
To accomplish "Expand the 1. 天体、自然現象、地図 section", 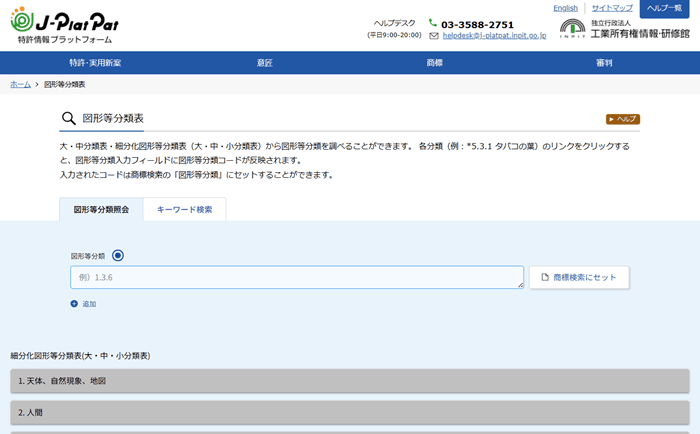I will [x=350, y=381].
